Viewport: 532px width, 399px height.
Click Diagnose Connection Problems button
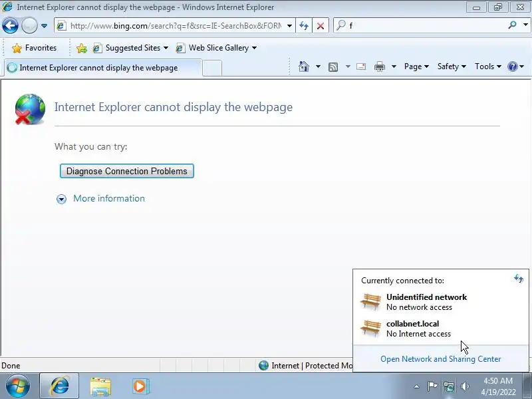[x=127, y=171]
